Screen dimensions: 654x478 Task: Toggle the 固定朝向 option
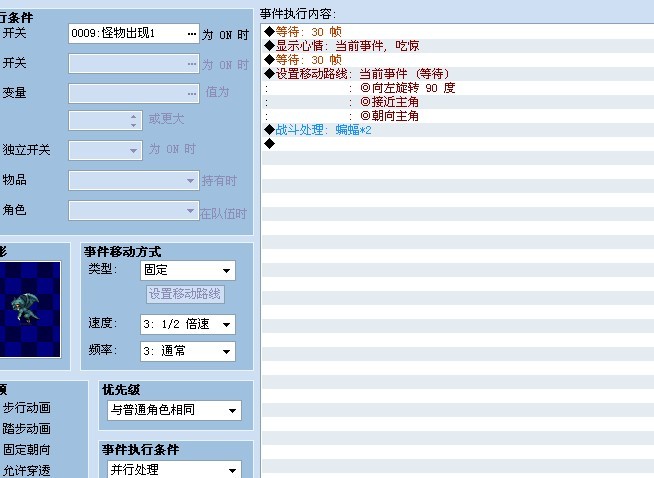(26, 450)
